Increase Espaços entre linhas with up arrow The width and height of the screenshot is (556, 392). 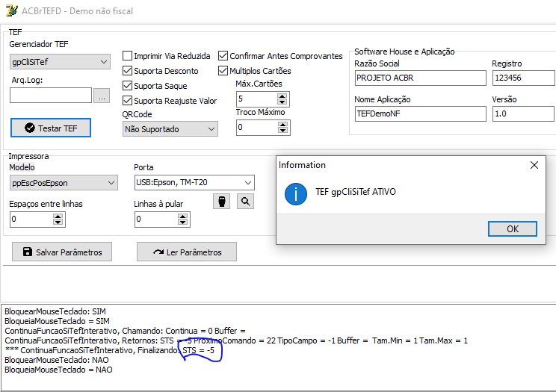tap(58, 216)
